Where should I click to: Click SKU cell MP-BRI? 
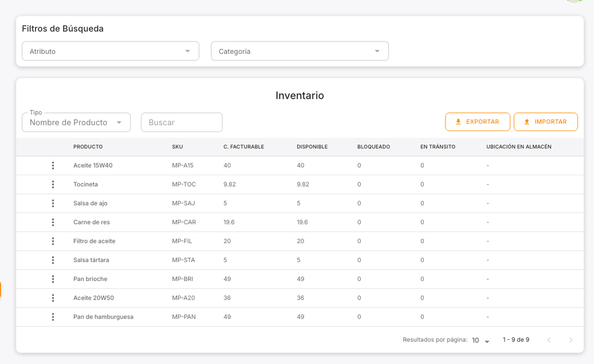(182, 279)
